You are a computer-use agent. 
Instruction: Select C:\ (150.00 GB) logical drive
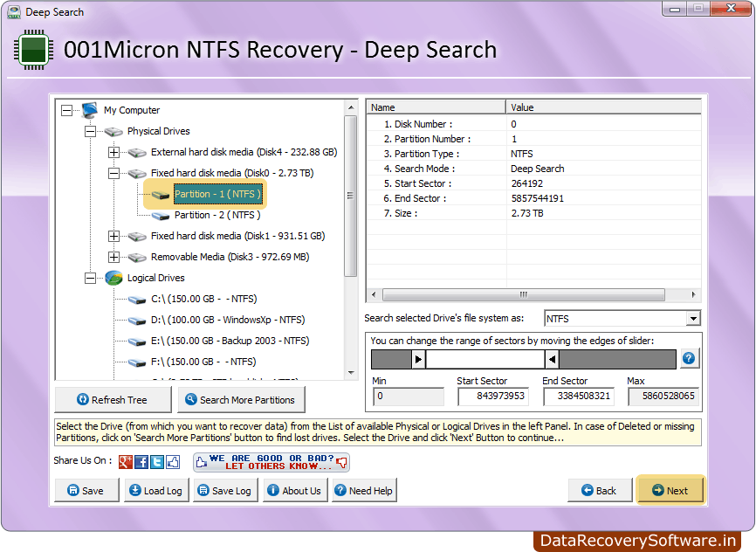coord(204,300)
